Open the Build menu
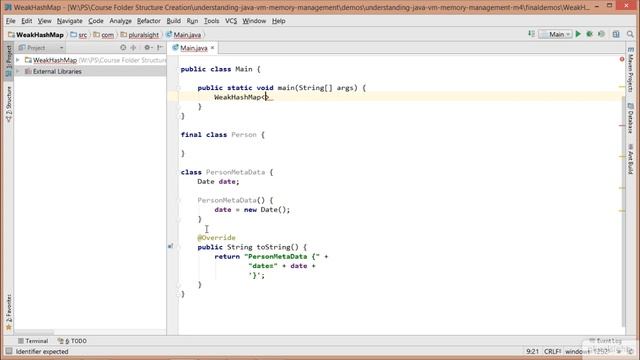This screenshot has height=360, width=640. pyautogui.click(x=173, y=21)
